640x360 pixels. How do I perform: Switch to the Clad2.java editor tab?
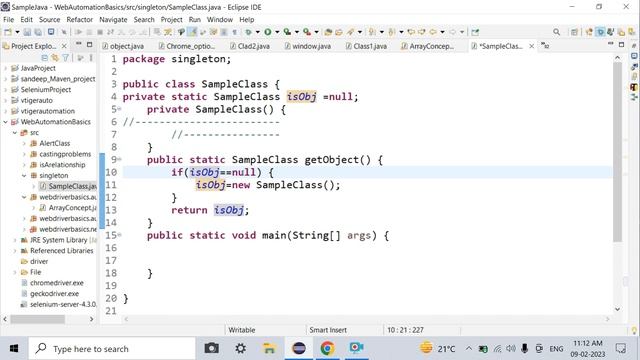[250, 46]
